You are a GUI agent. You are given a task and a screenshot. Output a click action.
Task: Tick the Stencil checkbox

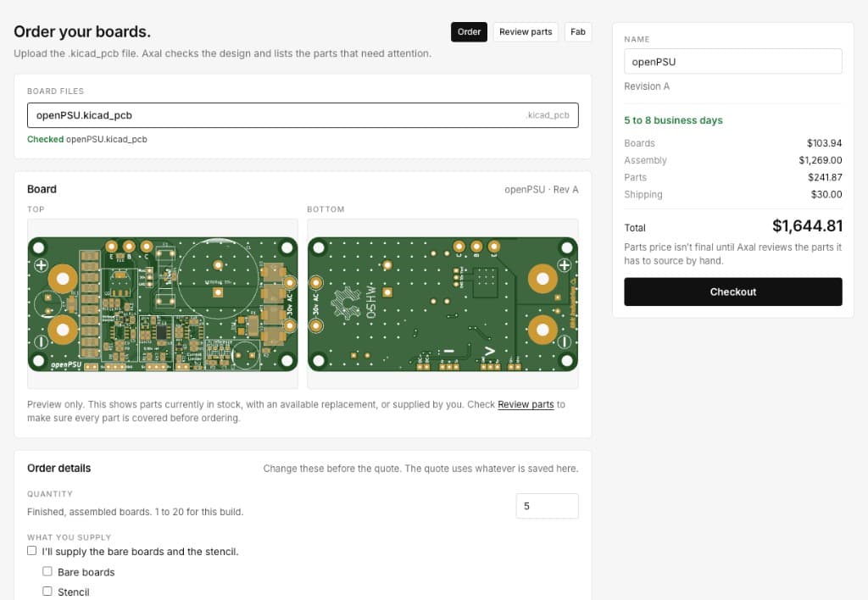47,592
